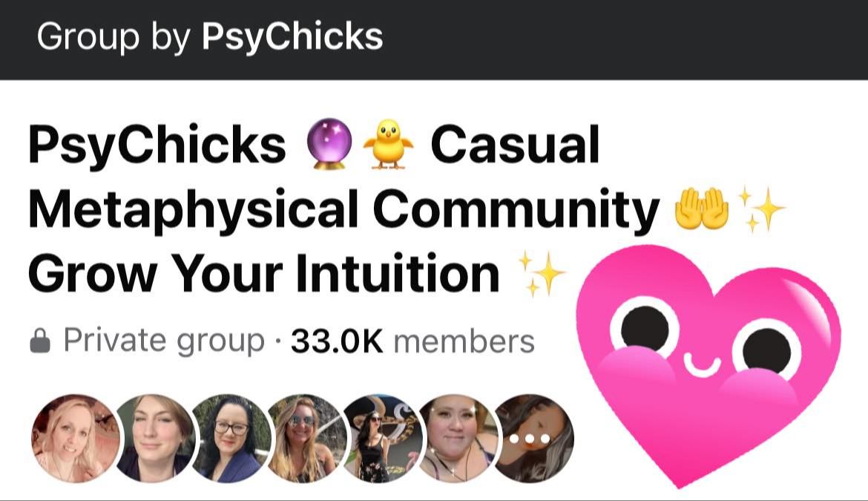Open the second member avatar, short-haired woman

click(x=156, y=439)
